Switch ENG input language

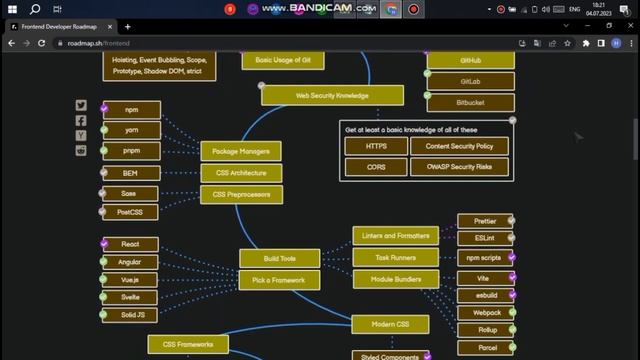(574, 9)
